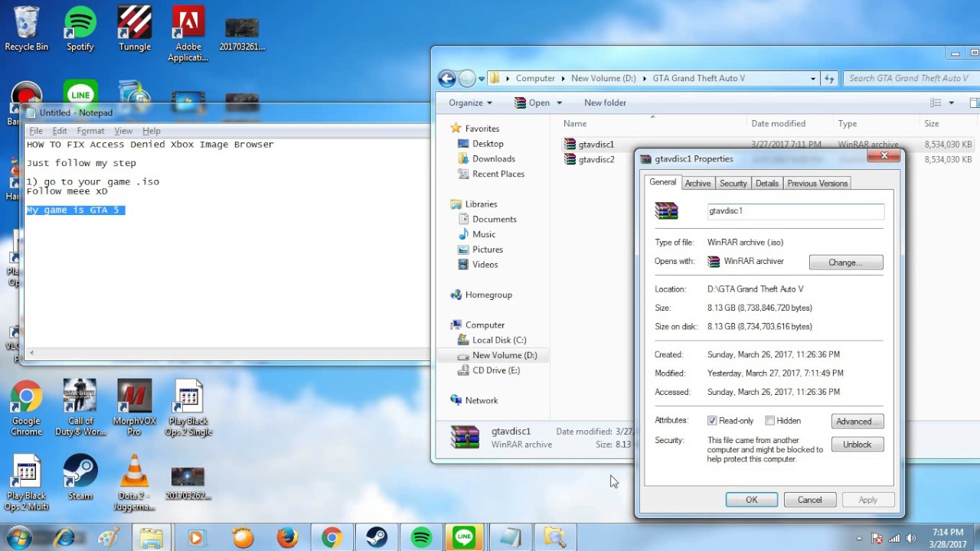
Task: Launch MorphVOX Pro desktop shortcut
Action: tap(135, 409)
